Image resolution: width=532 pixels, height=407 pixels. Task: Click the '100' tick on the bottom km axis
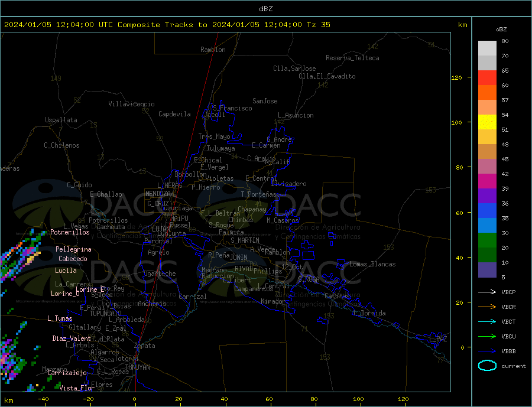[359, 399]
